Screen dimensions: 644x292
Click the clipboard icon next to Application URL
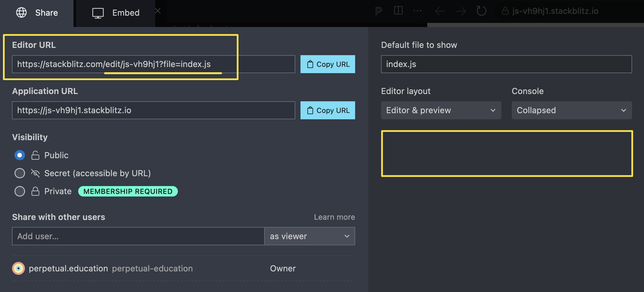(310, 110)
